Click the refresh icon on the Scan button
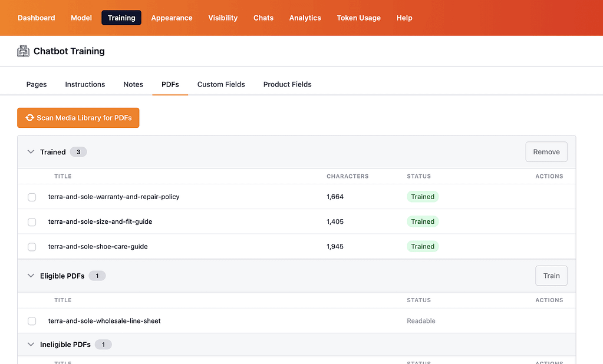The width and height of the screenshot is (603, 364). coord(29,118)
